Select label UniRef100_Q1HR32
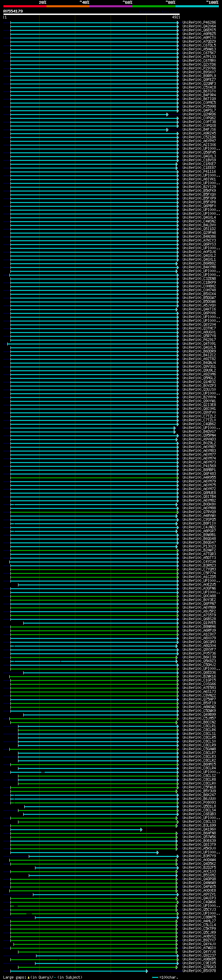 pos(199,382)
